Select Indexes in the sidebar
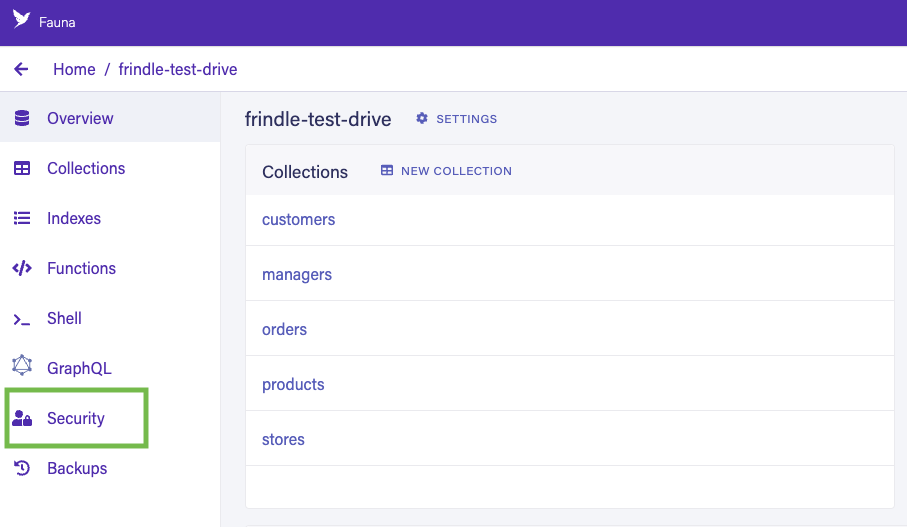The height and width of the screenshot is (527, 907). point(74,218)
